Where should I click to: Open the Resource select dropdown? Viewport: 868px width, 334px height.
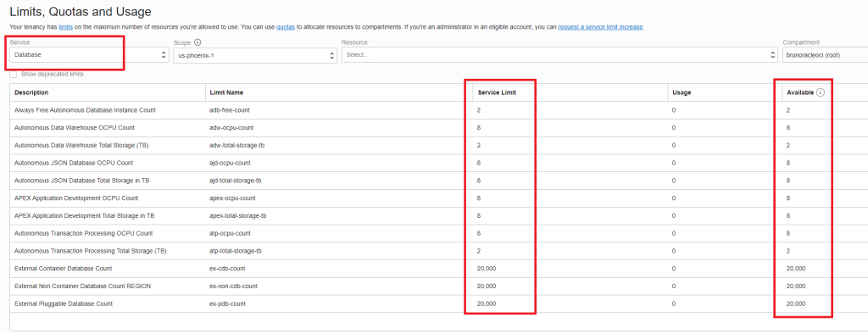pos(559,55)
